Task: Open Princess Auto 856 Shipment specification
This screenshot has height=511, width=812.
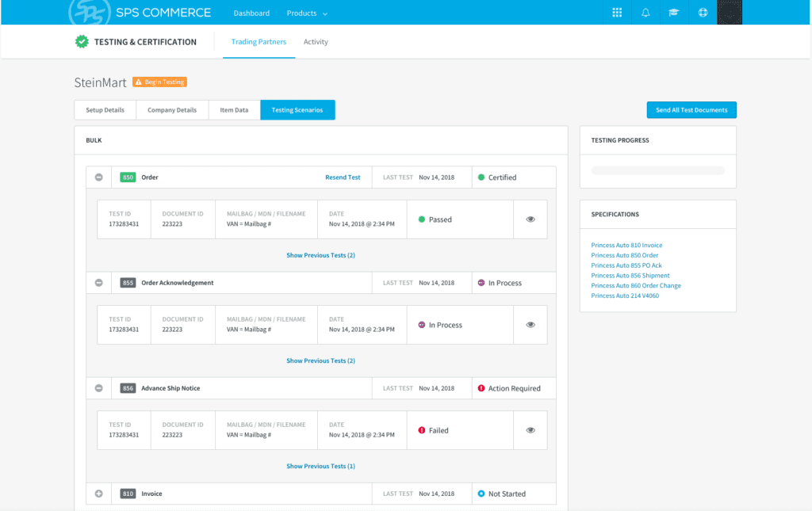Action: 630,276
